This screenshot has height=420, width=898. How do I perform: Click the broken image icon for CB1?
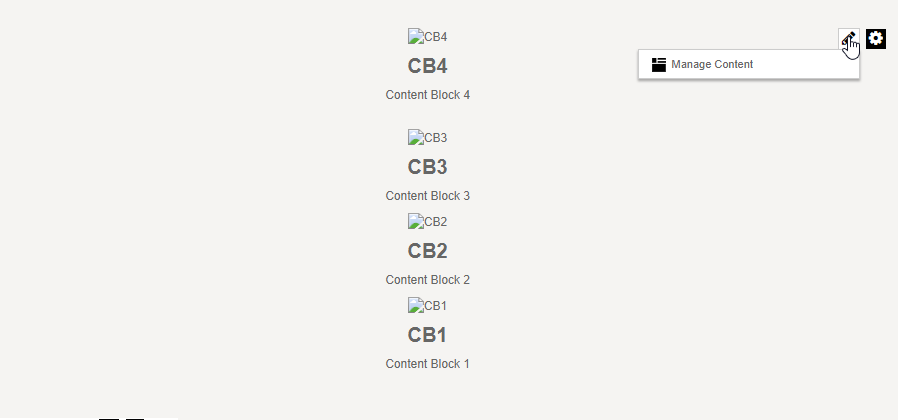415,305
